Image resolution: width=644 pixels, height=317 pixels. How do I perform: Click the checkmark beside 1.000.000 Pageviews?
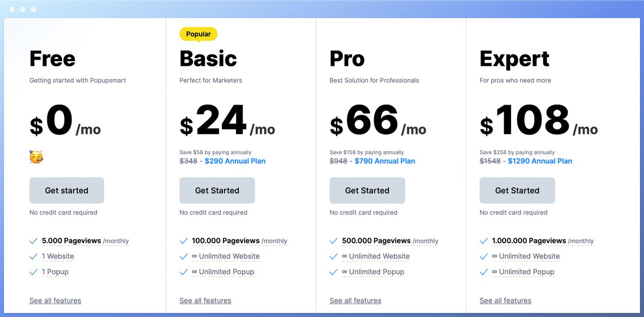tap(484, 241)
